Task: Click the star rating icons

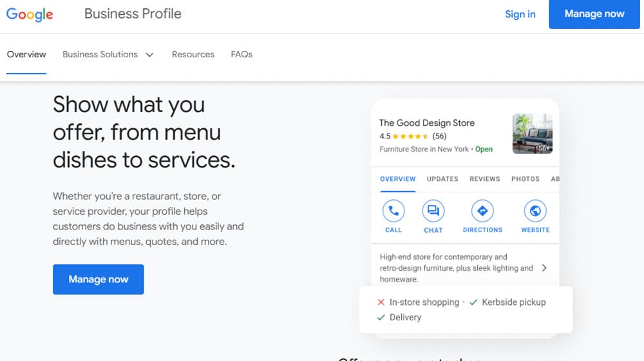Action: pyautogui.click(x=410, y=136)
